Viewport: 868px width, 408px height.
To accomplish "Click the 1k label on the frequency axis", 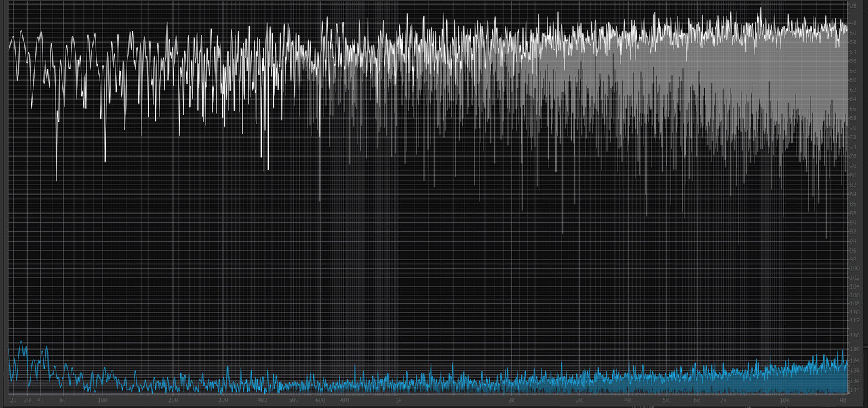I will pos(398,401).
